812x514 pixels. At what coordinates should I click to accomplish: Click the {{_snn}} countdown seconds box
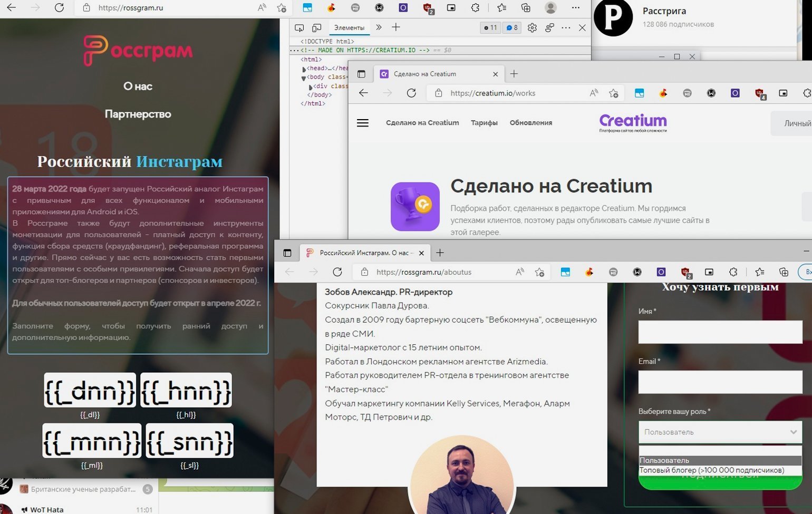pos(189,441)
